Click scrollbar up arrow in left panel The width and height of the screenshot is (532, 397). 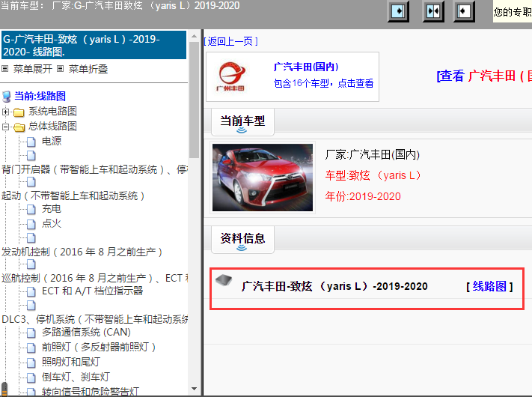tap(194, 36)
